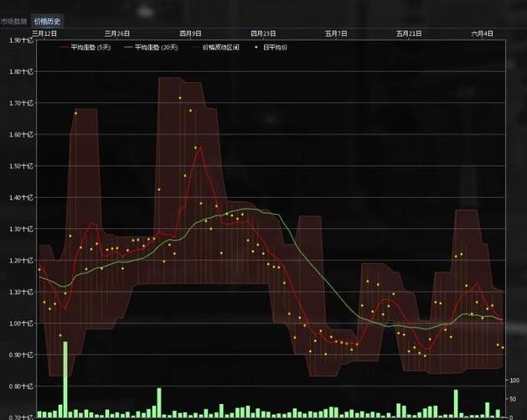The height and width of the screenshot is (420, 527).
Task: Click the yellow 日平均价 legend dot
Action: pyautogui.click(x=257, y=48)
